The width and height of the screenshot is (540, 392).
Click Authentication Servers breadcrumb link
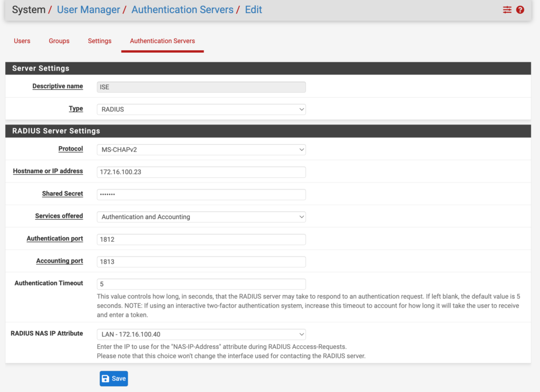(182, 9)
